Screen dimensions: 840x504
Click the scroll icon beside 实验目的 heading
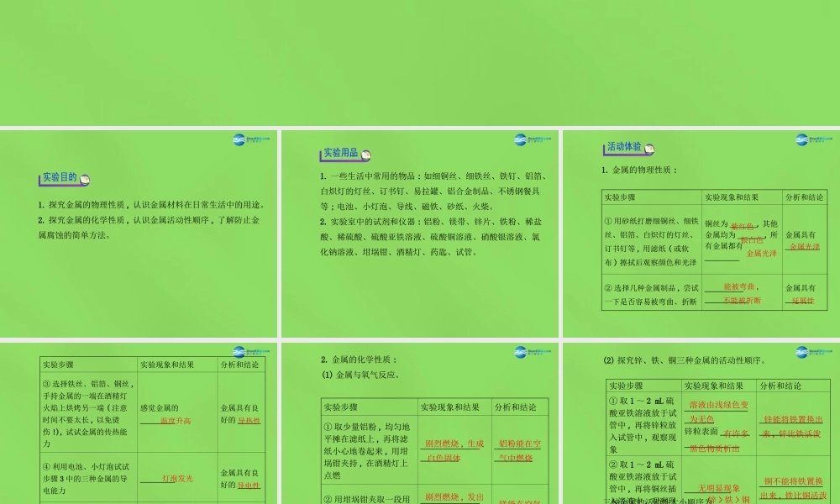pos(85,179)
